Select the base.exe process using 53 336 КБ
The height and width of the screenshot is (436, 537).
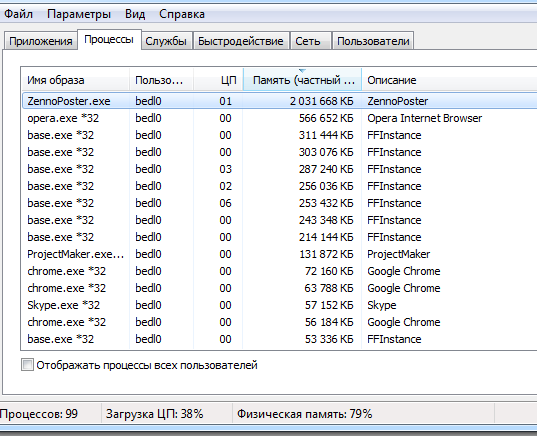(279, 339)
